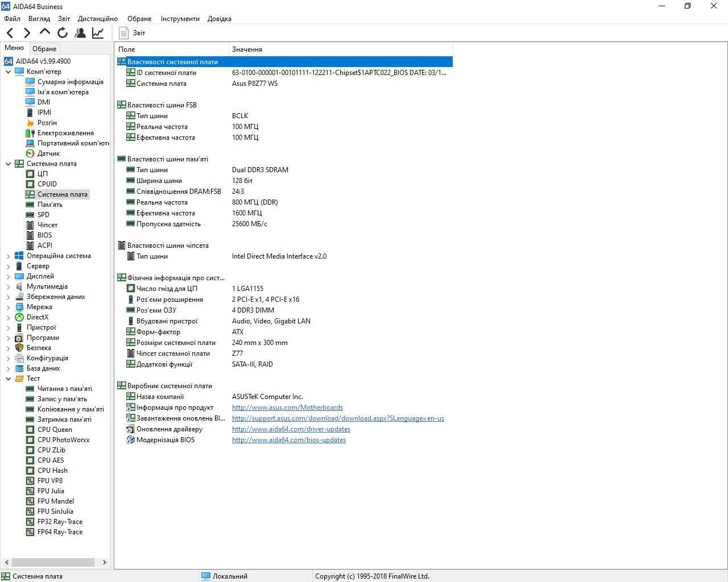The height and width of the screenshot is (582, 728).
Task: Refresh the page with the circular arrow icon
Action: 63,33
